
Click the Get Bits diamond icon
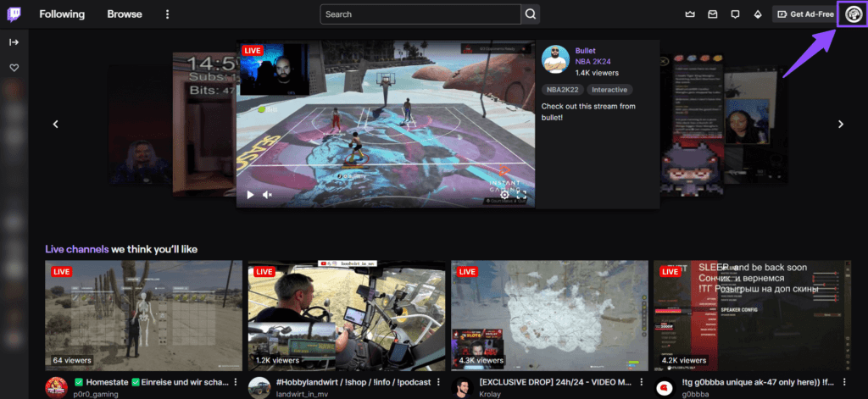point(757,14)
